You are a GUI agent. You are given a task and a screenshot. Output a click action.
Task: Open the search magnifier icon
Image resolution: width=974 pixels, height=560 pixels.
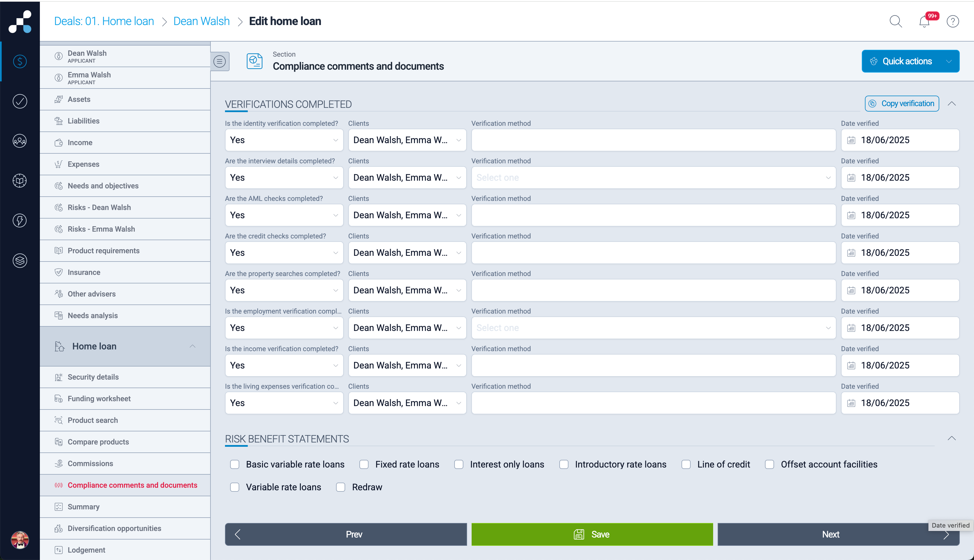895,21
